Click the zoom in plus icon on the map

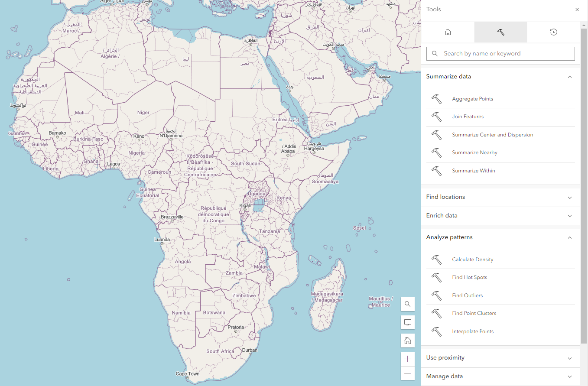tap(407, 358)
